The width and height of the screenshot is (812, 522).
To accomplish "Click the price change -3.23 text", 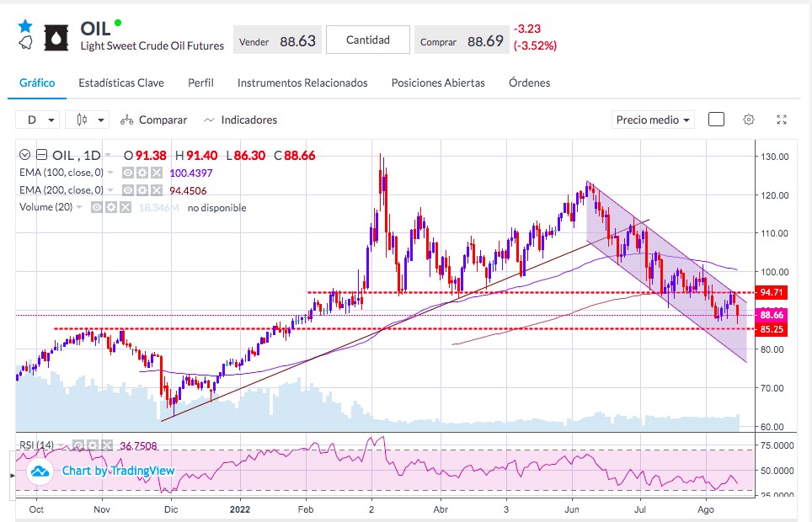I will [x=527, y=29].
